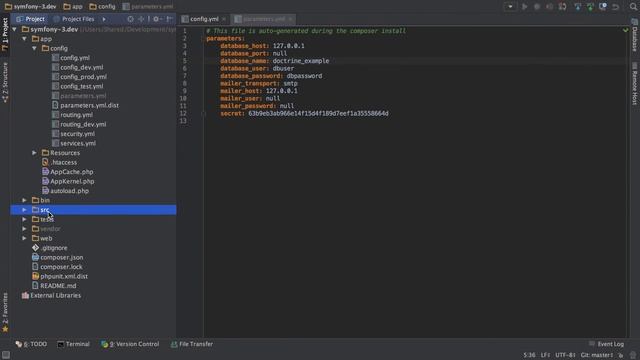
Task: Click line number 8 in gutter
Action: [184, 83]
